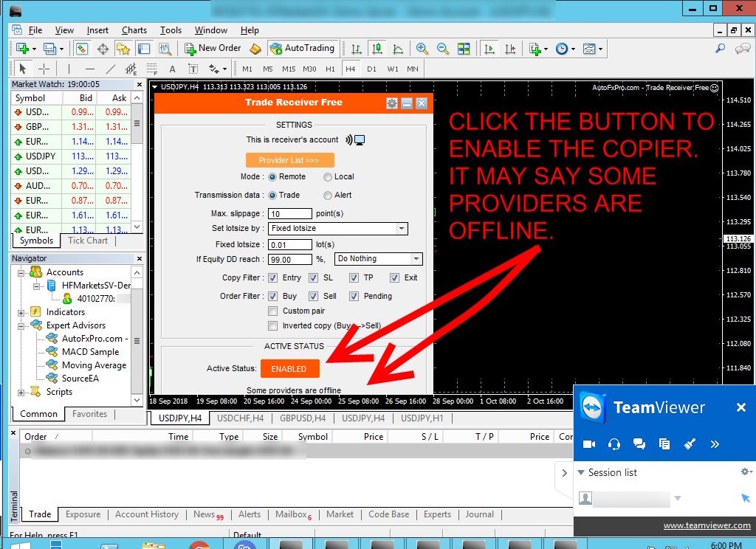The image size is (756, 549).
Task: Switch chart to candlestick display icon
Action: 377,49
